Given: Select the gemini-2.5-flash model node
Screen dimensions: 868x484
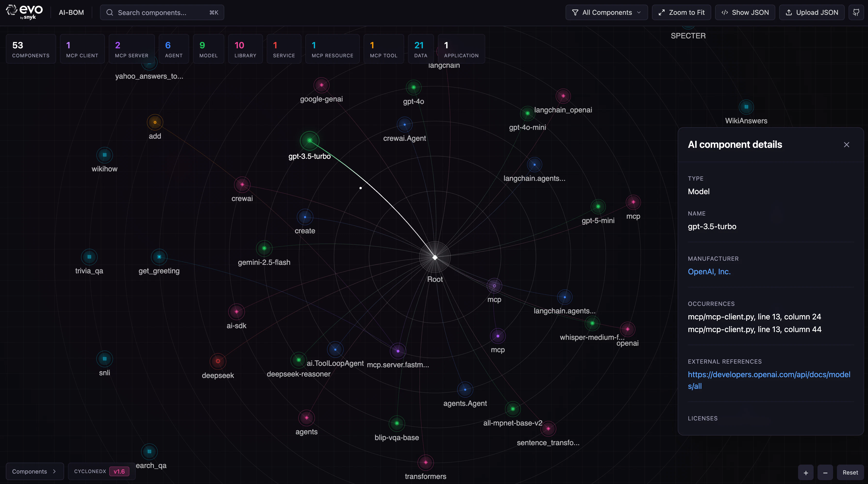Looking at the screenshot, I should [264, 248].
